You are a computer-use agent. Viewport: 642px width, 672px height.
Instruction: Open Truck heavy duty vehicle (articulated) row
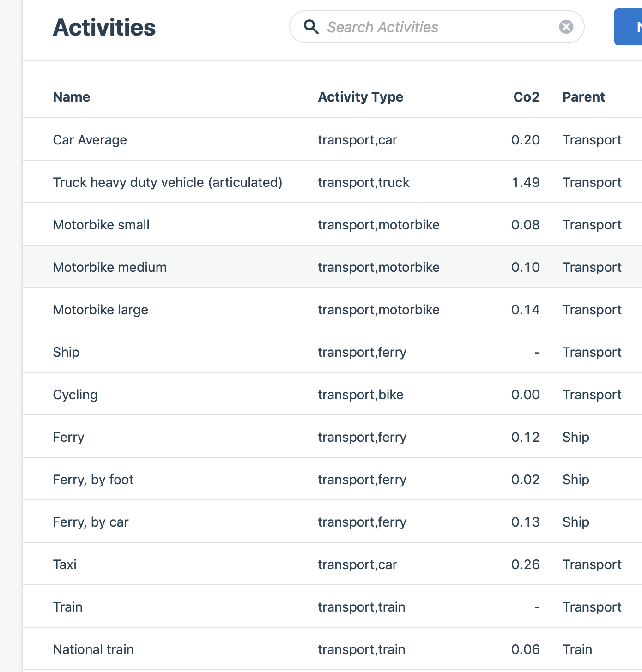[333, 182]
